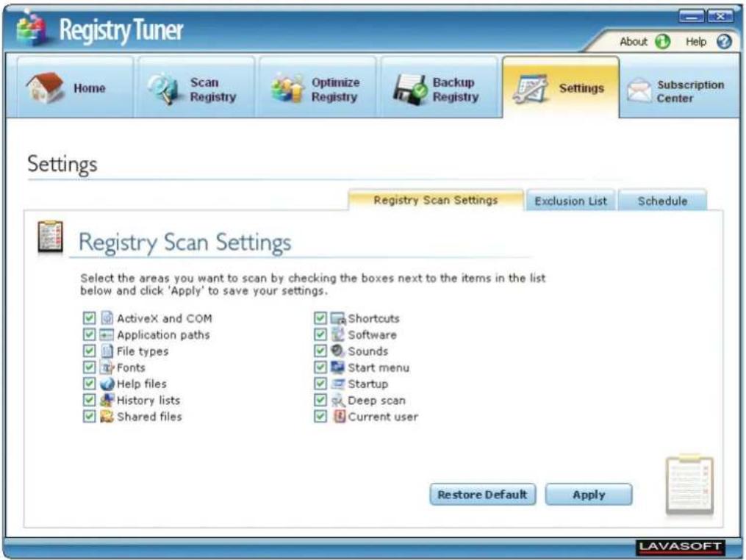This screenshot has width=746, height=560.
Task: Click the Settings wrench icon
Action: click(530, 88)
